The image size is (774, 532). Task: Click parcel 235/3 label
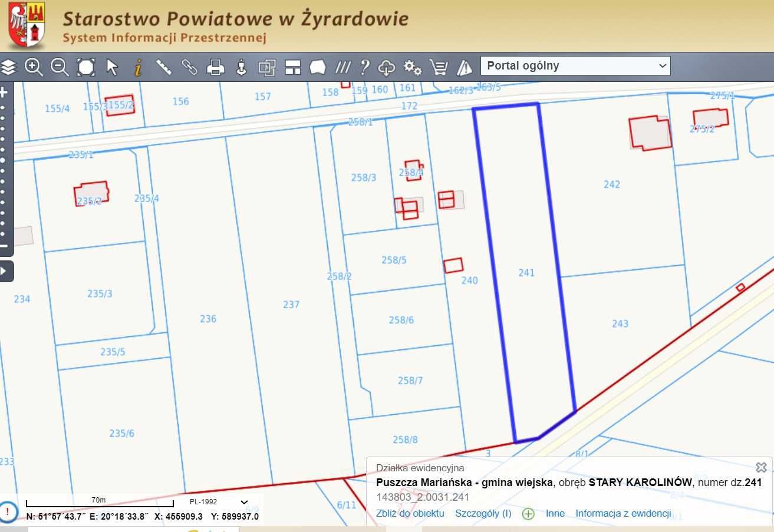[100, 293]
